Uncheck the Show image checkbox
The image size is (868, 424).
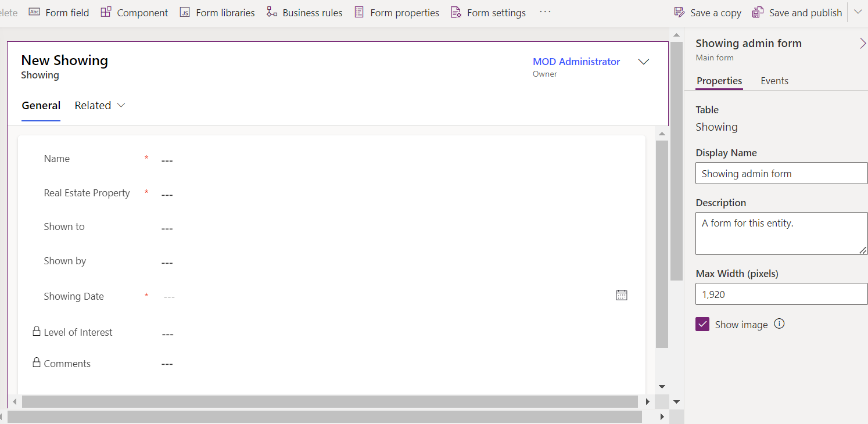[702, 325]
